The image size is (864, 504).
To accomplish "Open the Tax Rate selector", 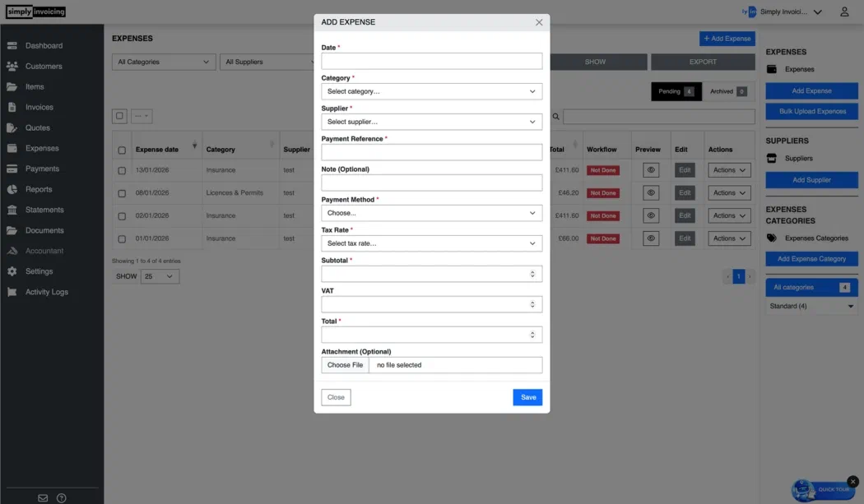I will [431, 243].
